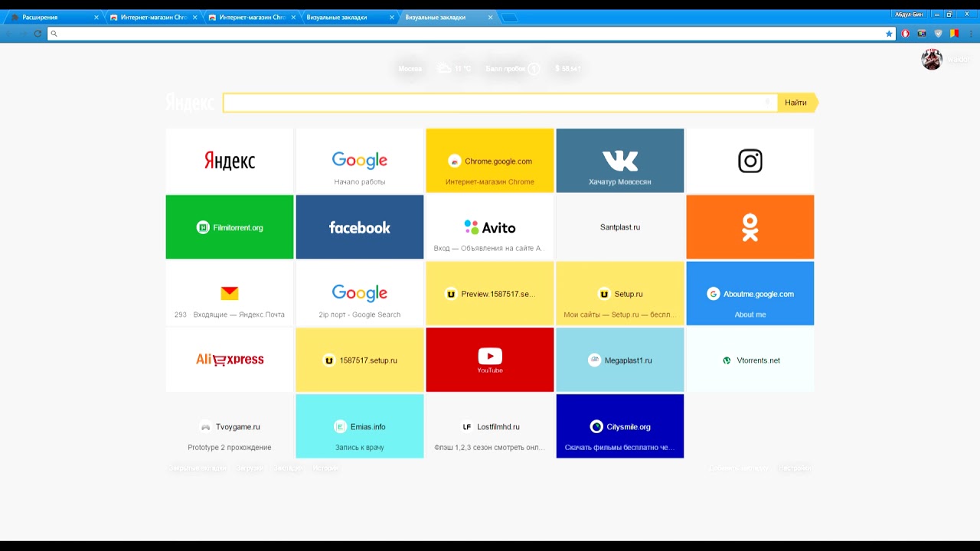Screen dimensions: 980x551
Task: Open the Chrome three-dot menu
Action: pyautogui.click(x=972, y=34)
